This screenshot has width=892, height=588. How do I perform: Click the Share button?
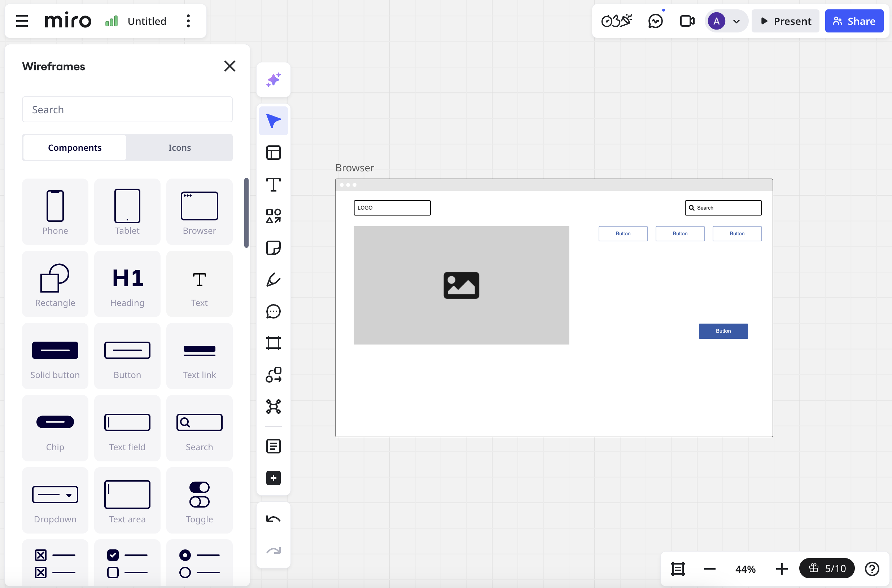coord(854,21)
